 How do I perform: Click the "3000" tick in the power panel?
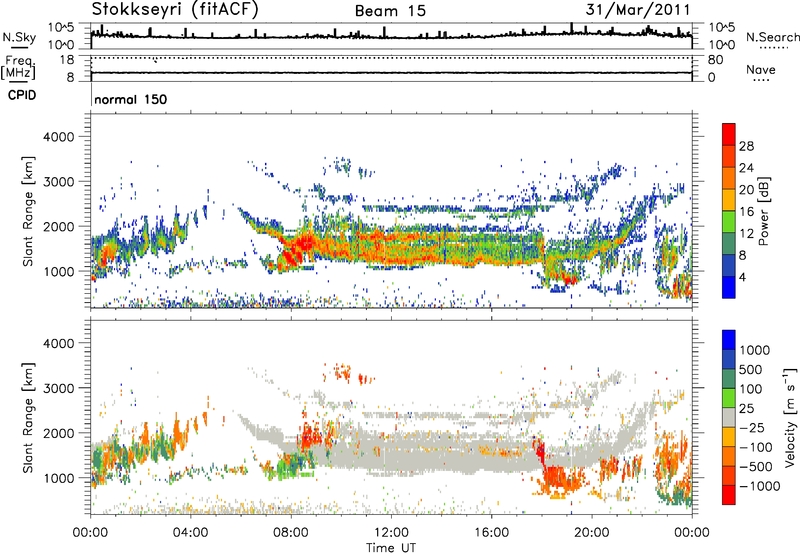coord(58,182)
